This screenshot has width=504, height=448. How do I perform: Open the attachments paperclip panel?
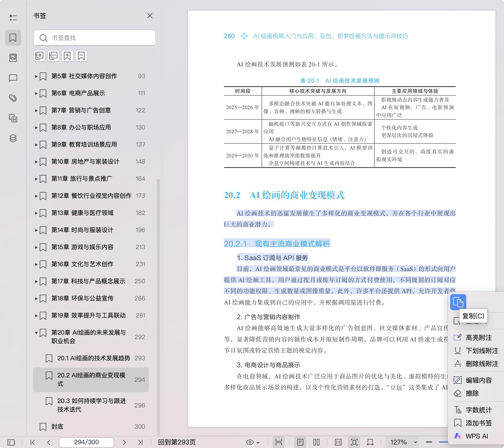pos(13,98)
